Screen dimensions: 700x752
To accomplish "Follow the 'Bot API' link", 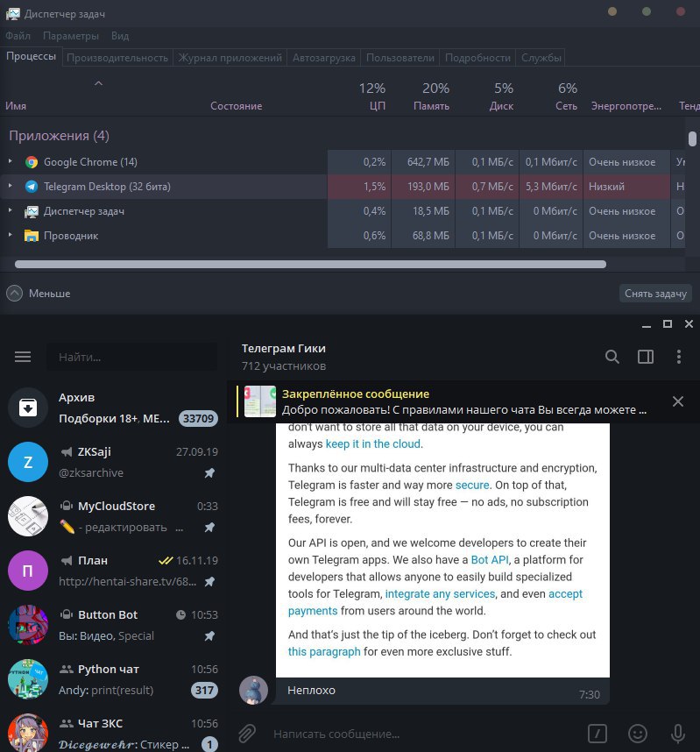I will click(490, 560).
